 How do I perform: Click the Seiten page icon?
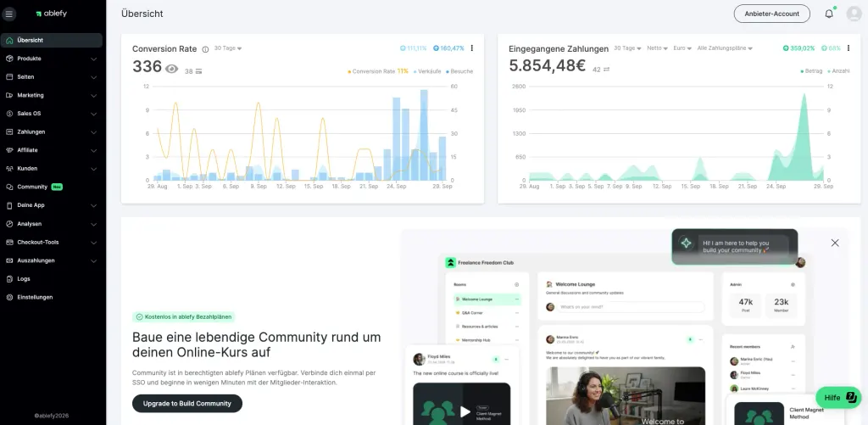pyautogui.click(x=9, y=77)
